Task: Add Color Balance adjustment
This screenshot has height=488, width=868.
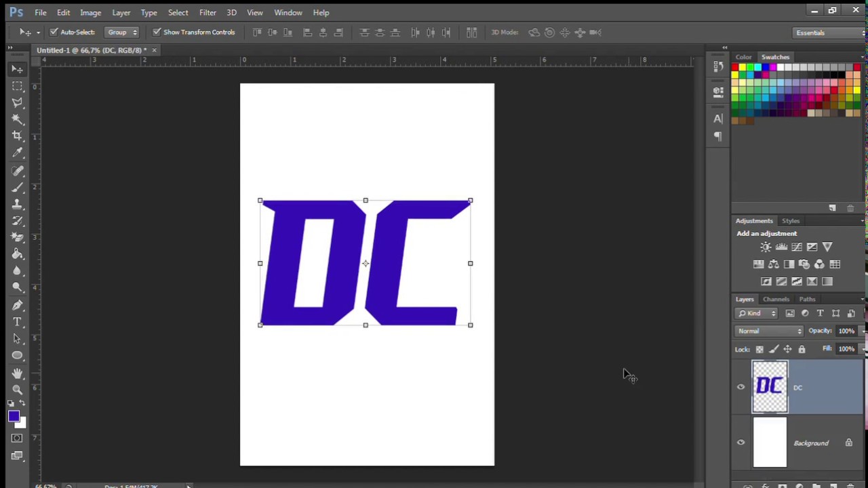Action: point(774,264)
